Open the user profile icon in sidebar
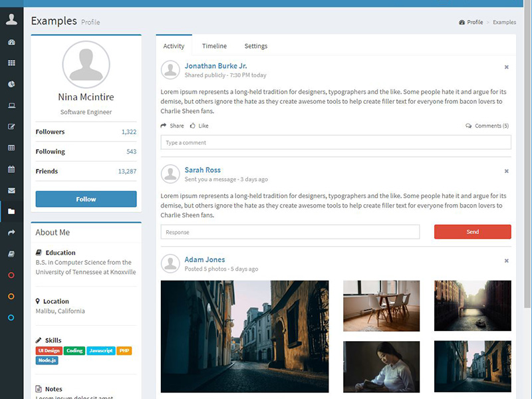532x399 pixels. click(11, 19)
